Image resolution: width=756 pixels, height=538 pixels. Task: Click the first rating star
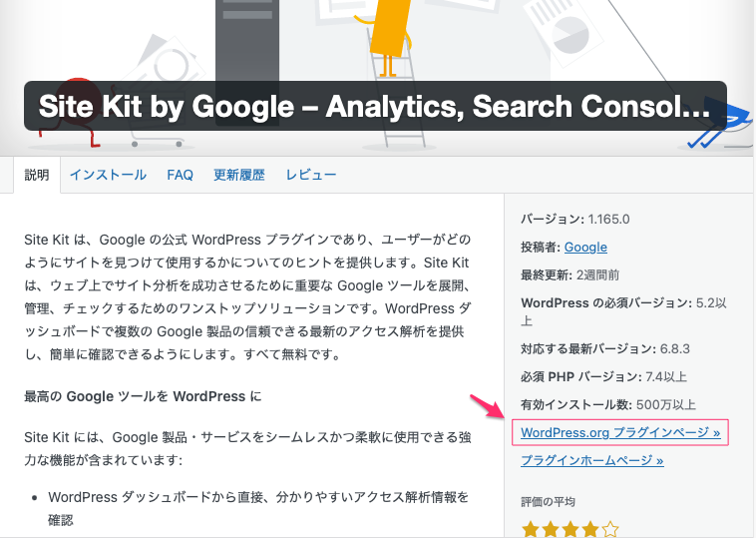click(x=531, y=528)
